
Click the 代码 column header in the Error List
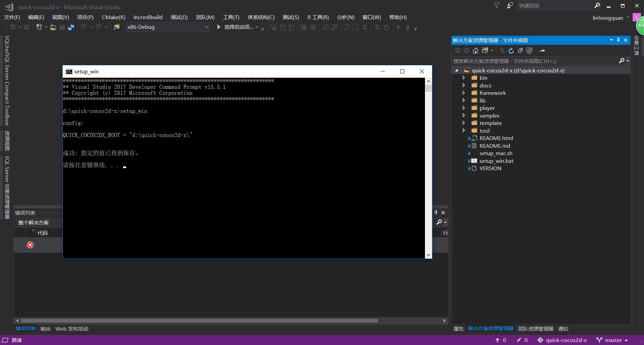point(42,233)
